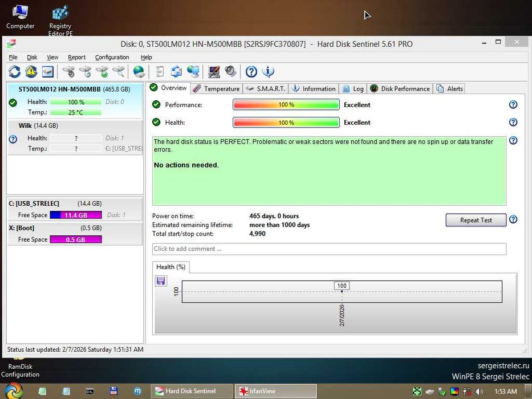
Task: Open the Computer desktop icon
Action: (20, 17)
